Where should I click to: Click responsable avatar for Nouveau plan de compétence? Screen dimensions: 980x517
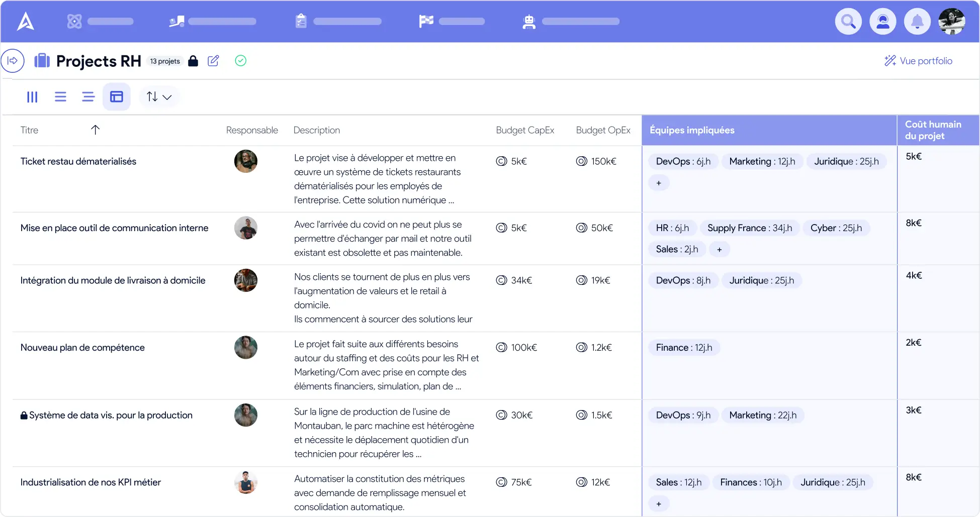(246, 348)
